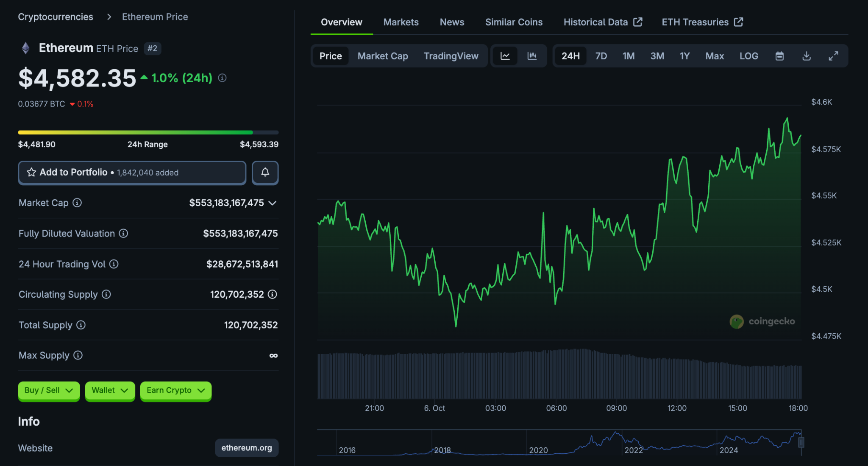Screen dimensions: 868x466
Task: Click Circulating Supply value info icon
Action: coord(273,294)
